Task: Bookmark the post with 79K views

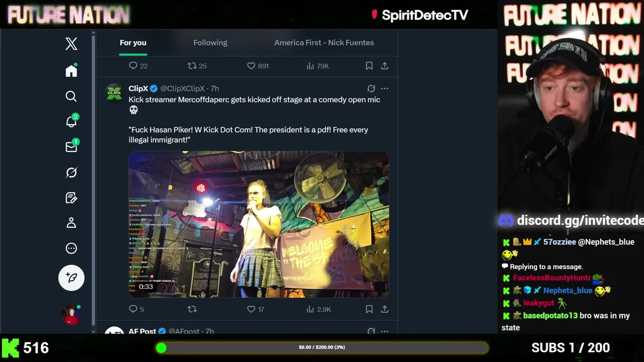Action: [x=369, y=66]
